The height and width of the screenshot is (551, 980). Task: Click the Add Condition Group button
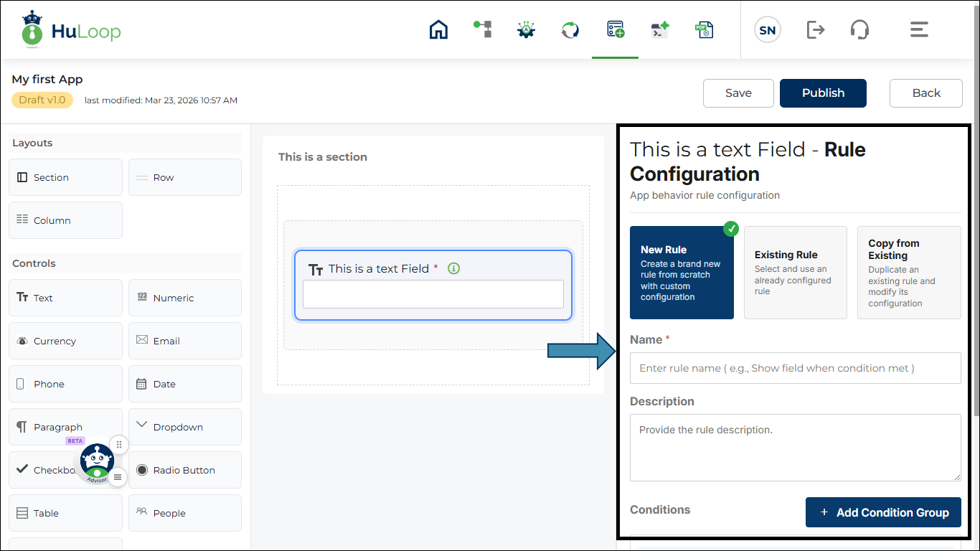883,512
